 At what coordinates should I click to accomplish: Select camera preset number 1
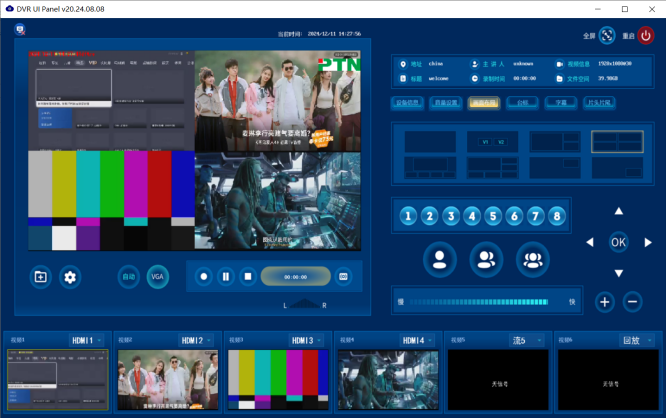pyautogui.click(x=408, y=216)
